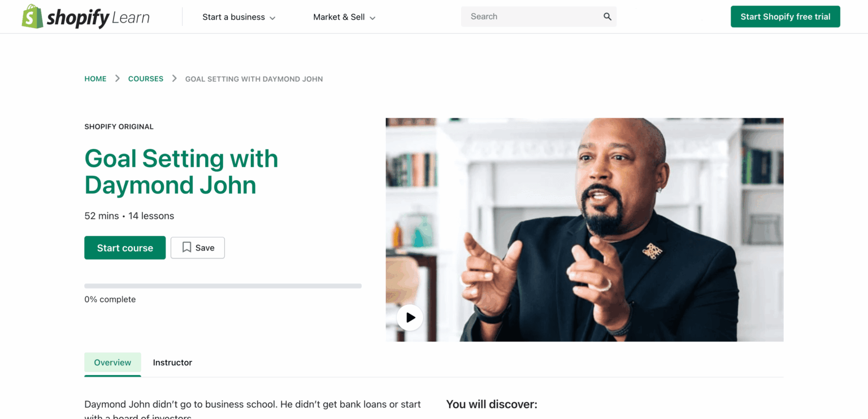Click the breadcrumb chevron after HOME
Viewport: 868px width, 419px height.
click(117, 78)
